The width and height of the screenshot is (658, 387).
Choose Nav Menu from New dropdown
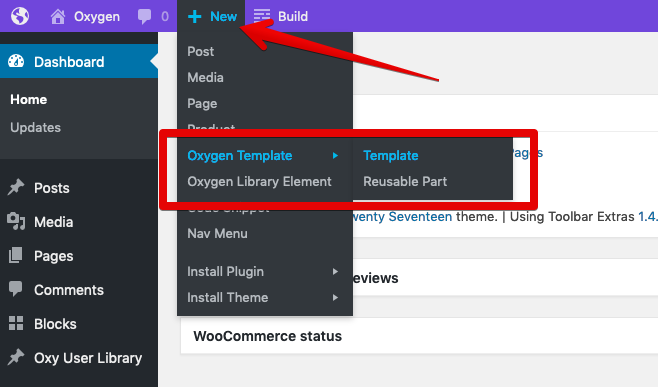(217, 233)
